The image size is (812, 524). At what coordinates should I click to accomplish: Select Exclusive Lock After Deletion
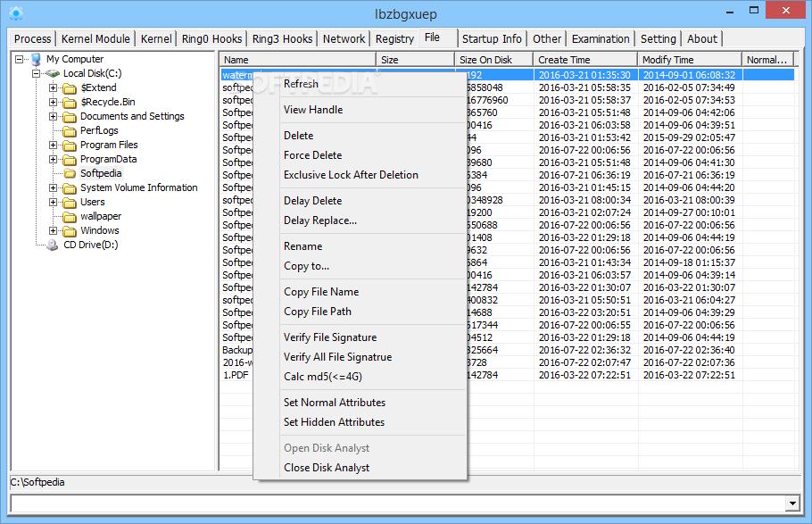360,175
